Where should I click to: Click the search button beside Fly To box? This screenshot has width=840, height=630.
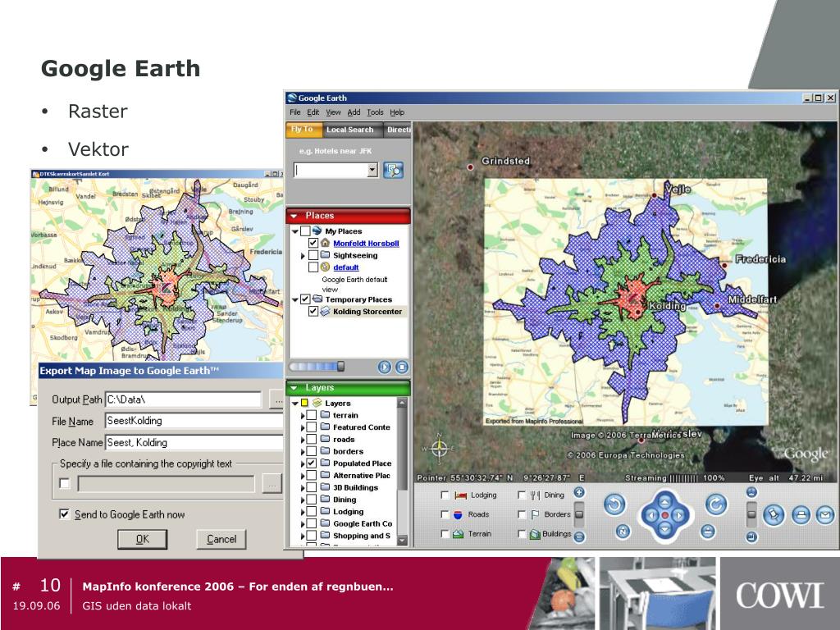tap(393, 171)
